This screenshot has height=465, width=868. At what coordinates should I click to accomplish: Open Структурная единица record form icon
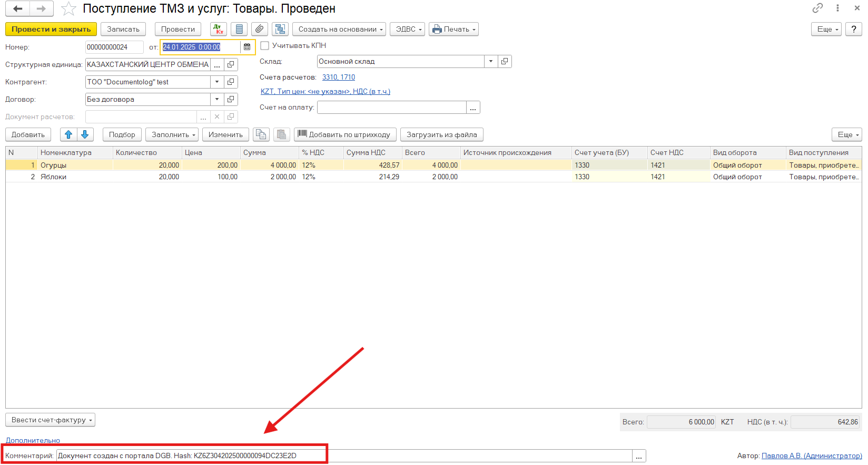point(231,64)
